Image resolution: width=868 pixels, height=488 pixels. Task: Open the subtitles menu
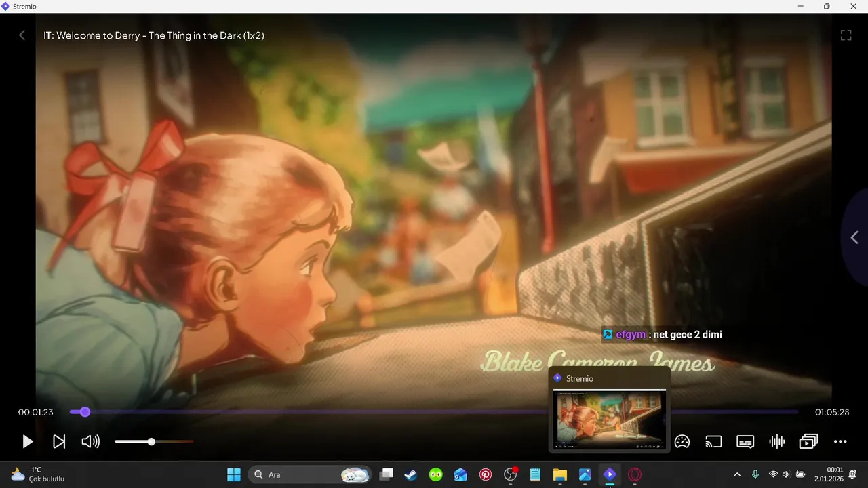pyautogui.click(x=745, y=442)
